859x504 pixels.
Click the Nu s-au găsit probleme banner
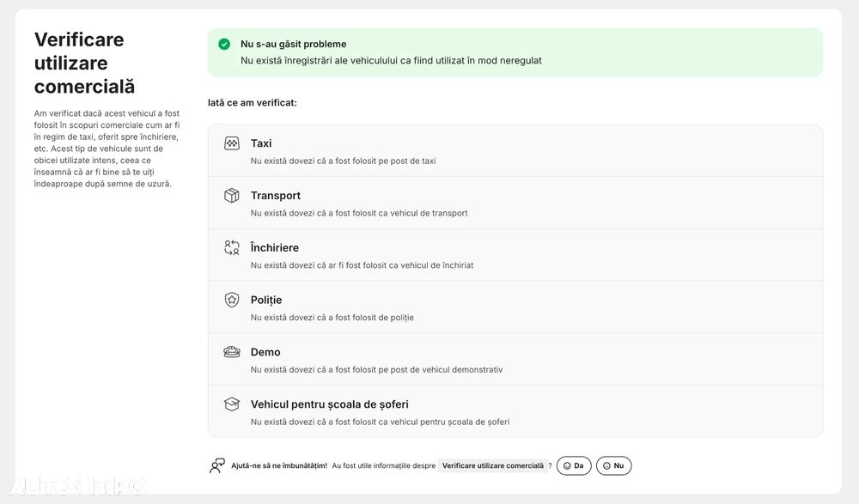pos(515,52)
